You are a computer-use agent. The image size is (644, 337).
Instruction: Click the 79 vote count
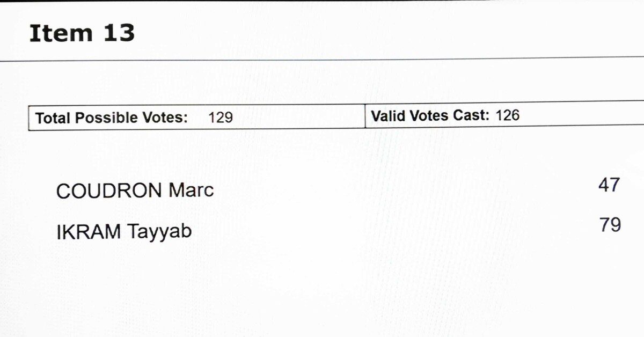(610, 225)
